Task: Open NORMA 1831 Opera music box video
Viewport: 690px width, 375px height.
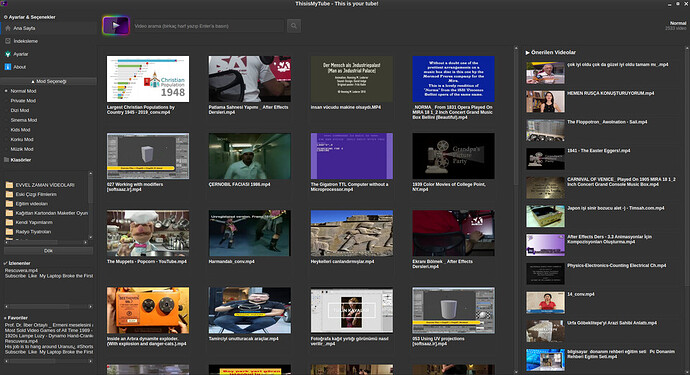Action: [x=453, y=79]
